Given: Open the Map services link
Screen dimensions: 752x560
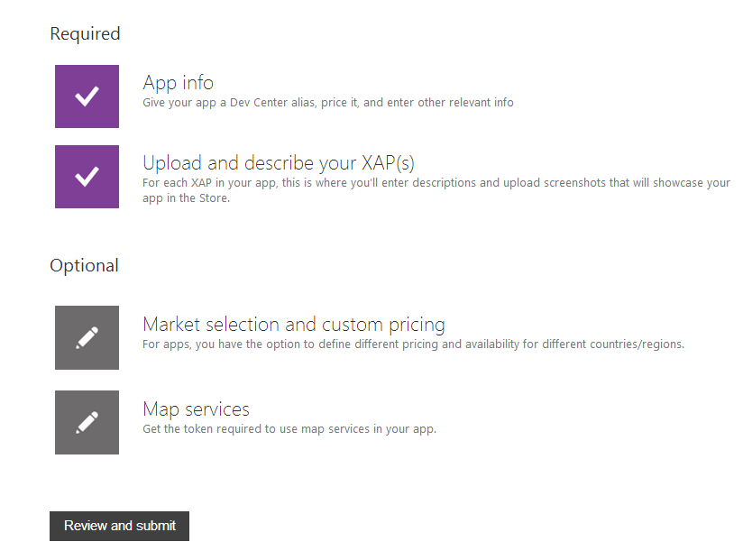Looking at the screenshot, I should [x=196, y=409].
